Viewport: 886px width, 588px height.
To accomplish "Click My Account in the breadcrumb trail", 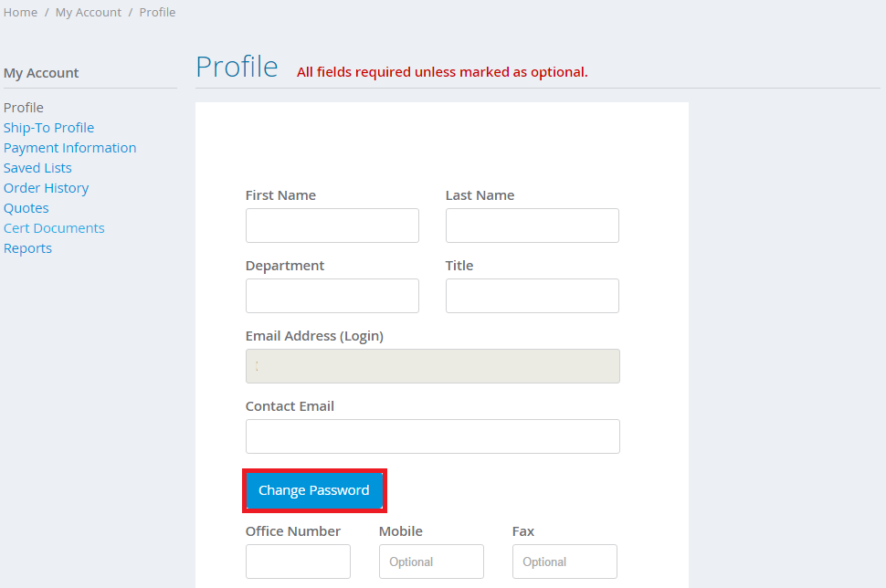I will pos(88,12).
